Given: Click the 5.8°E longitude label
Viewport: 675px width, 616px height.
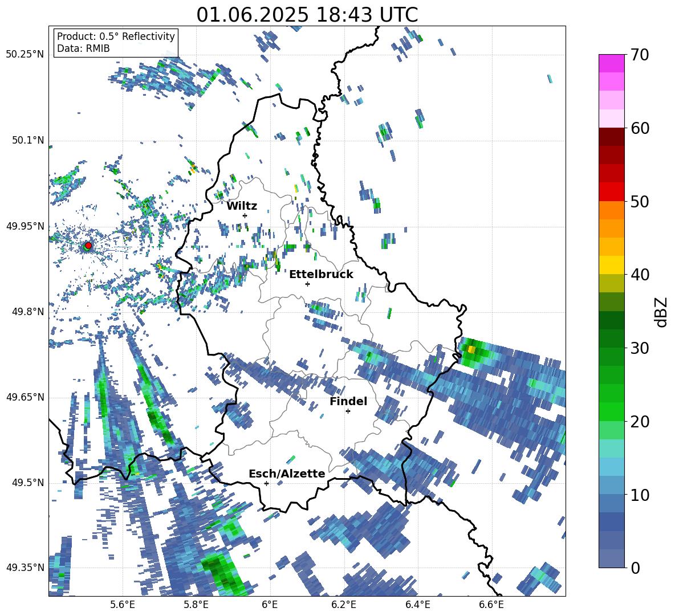Looking at the screenshot, I should [196, 605].
